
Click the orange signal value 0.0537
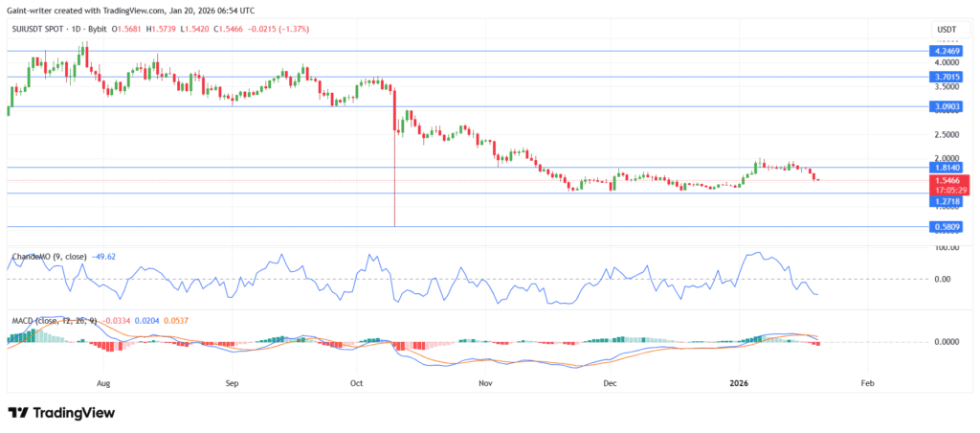pyautogui.click(x=176, y=321)
